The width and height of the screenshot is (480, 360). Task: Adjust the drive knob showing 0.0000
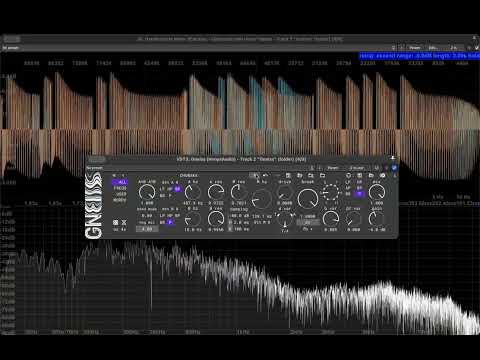click(284, 192)
